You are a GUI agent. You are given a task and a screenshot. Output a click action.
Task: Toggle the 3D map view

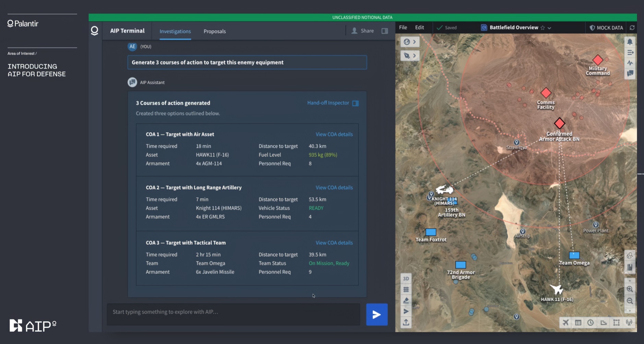(406, 278)
